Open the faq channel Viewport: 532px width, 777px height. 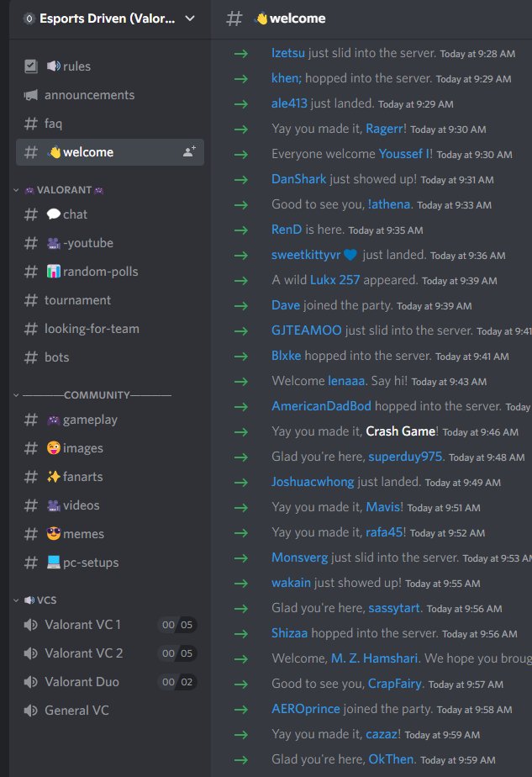(x=110, y=124)
